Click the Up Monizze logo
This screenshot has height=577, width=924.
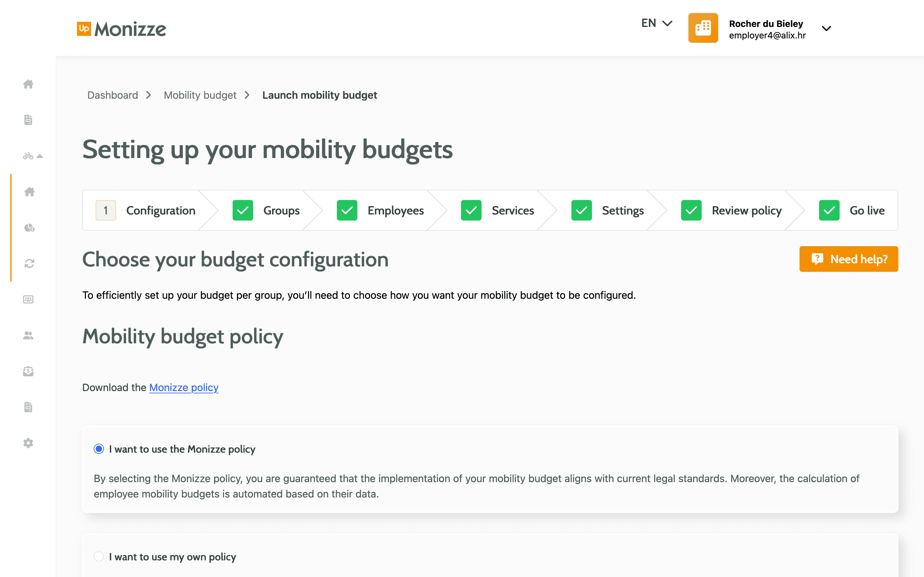point(121,29)
